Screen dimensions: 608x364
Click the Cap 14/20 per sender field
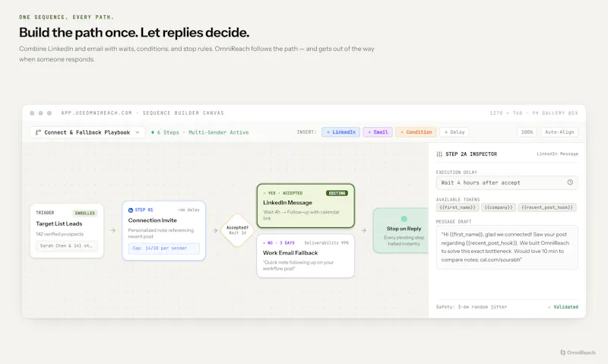click(163, 248)
